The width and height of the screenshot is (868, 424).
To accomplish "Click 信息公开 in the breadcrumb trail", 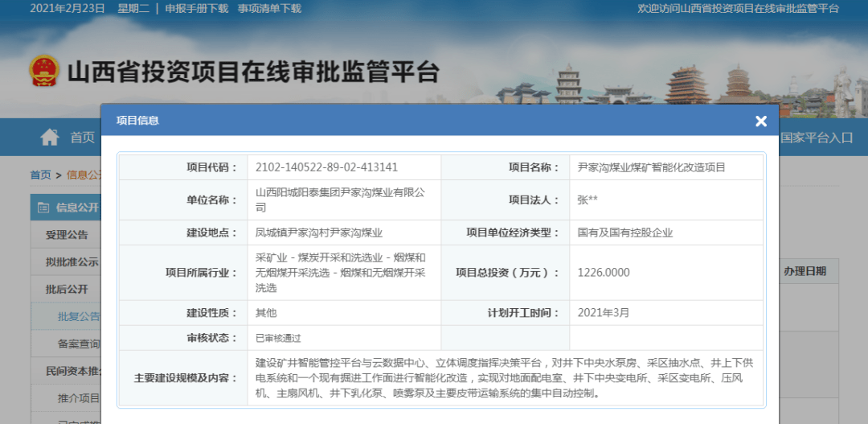I will pos(83,175).
